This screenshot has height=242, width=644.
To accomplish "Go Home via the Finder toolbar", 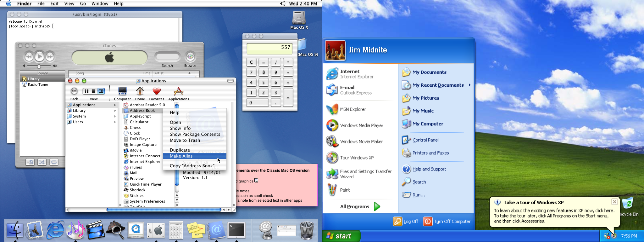I will [140, 94].
